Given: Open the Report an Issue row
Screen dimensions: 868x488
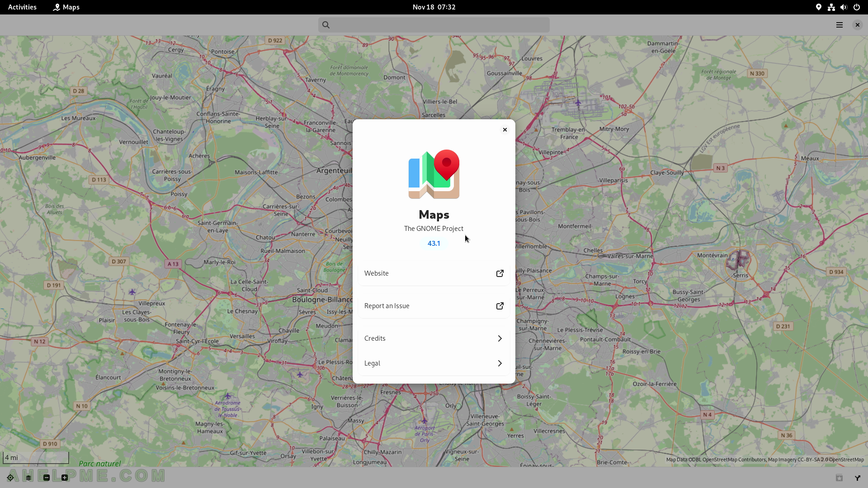Looking at the screenshot, I should click(434, 306).
